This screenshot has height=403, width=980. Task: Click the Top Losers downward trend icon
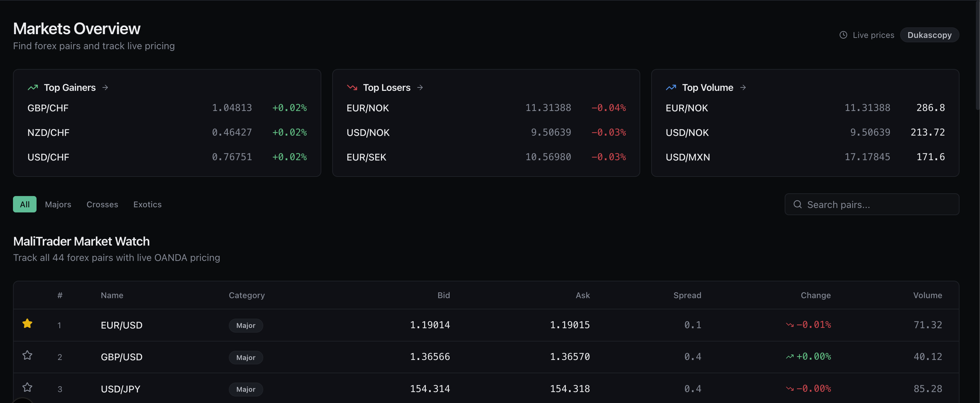point(352,87)
